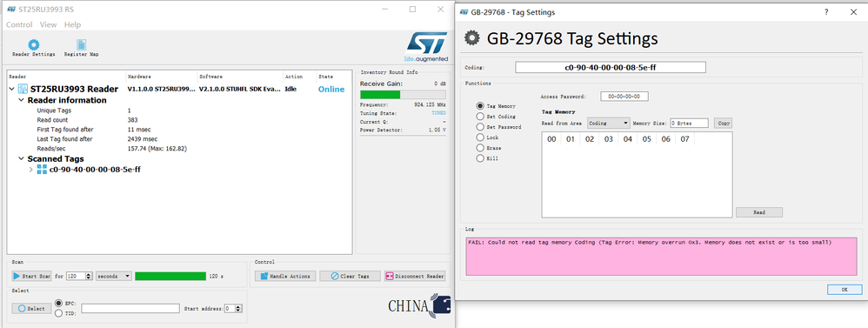Click the Disconnect Reader button
The image size is (868, 328).
pos(415,276)
